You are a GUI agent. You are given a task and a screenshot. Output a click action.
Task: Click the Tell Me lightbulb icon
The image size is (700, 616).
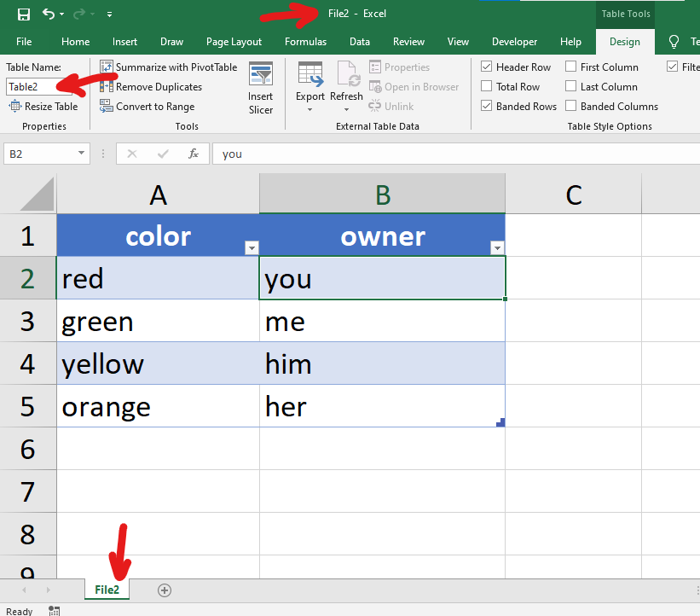coord(674,42)
